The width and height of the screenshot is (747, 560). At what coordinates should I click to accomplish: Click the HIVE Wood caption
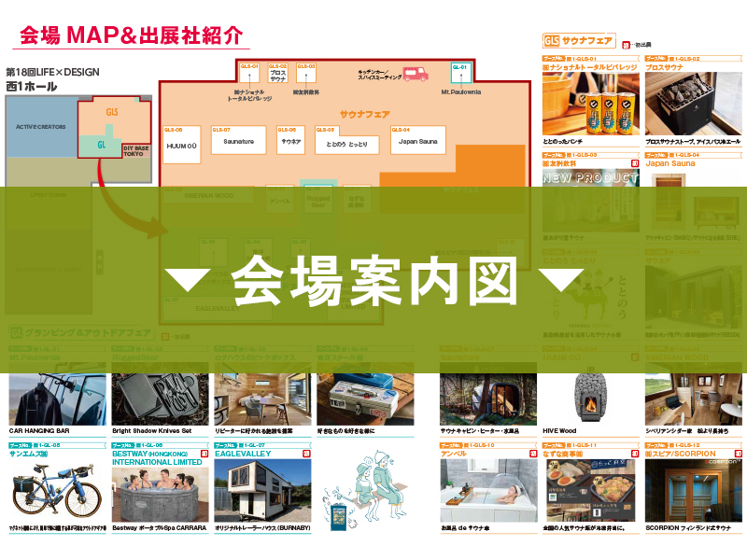coord(559,431)
